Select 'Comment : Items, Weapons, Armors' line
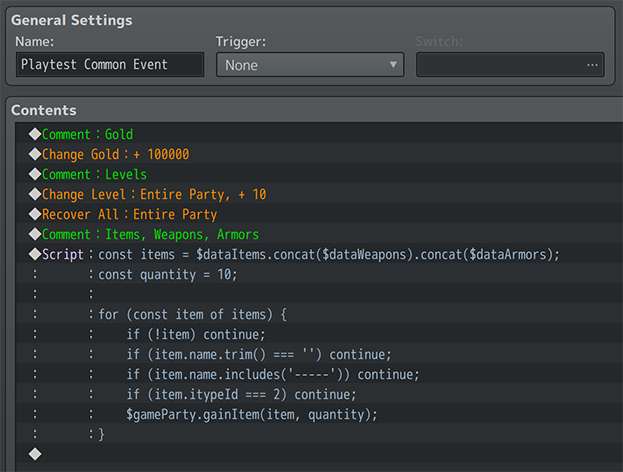Screen dimensions: 623x472 pyautogui.click(x=319, y=234)
